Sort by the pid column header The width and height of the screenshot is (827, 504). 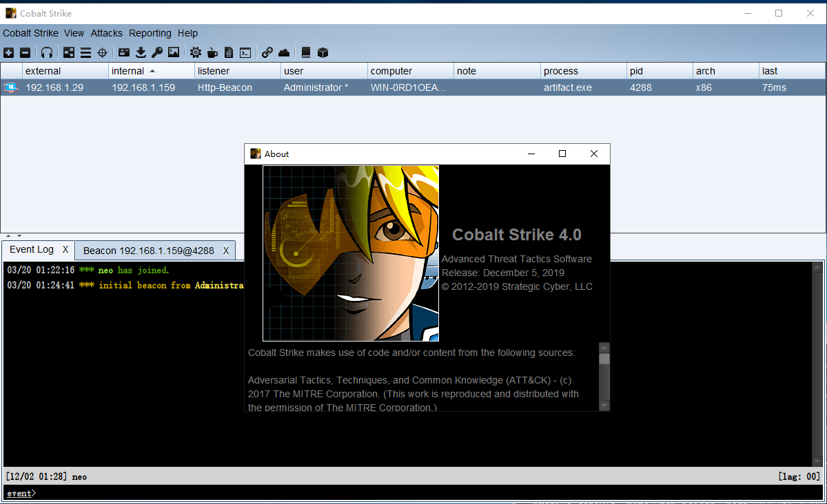click(x=660, y=71)
